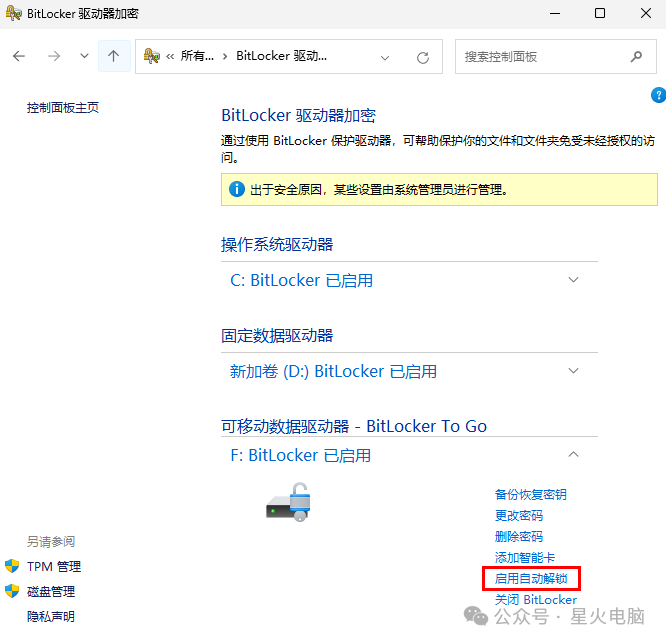
Task: Click BitLocker 驱动... breadcrumb segment
Action: 282,56
